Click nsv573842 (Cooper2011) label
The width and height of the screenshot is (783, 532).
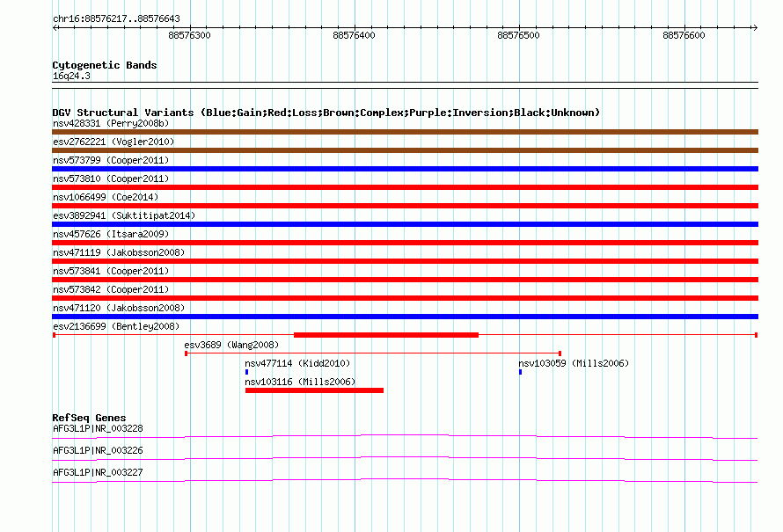pos(111,289)
